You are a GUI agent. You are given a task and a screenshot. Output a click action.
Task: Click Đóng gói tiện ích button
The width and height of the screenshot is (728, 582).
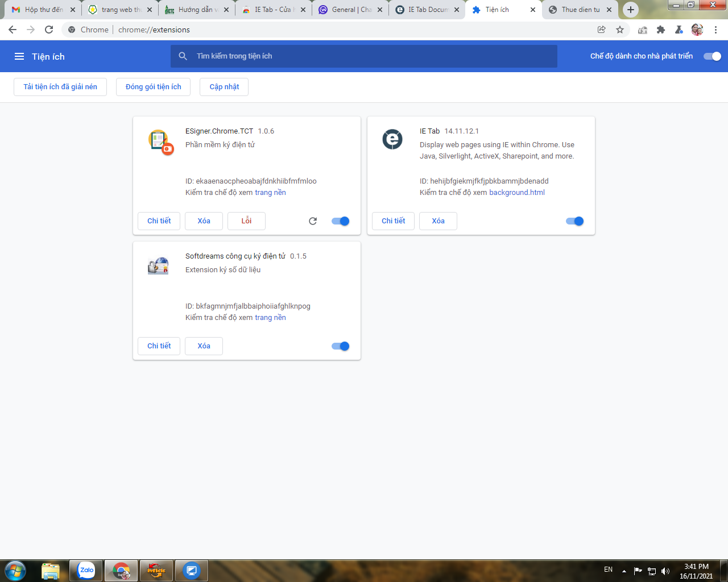(154, 87)
